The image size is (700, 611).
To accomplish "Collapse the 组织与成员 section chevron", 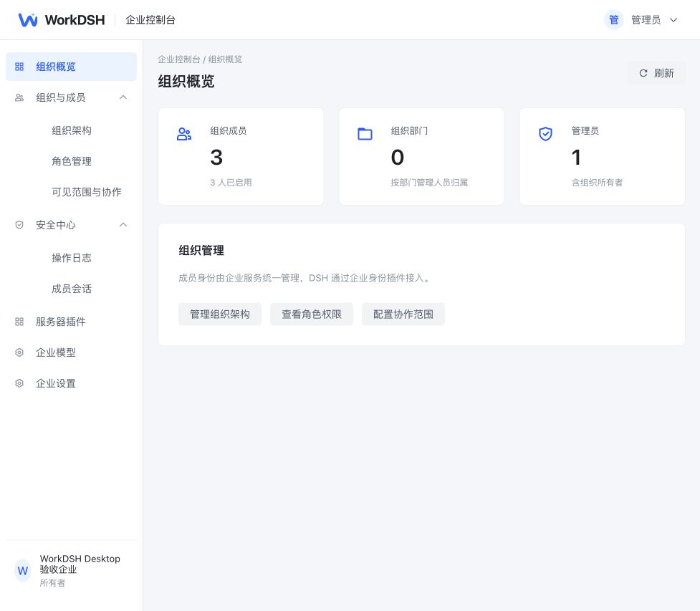I will tap(123, 97).
